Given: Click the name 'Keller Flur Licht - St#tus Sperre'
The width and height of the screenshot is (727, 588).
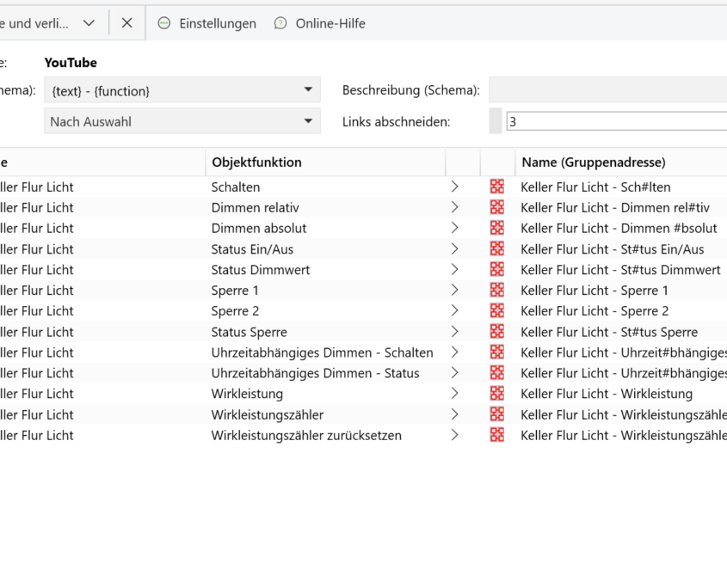Looking at the screenshot, I should [609, 332].
